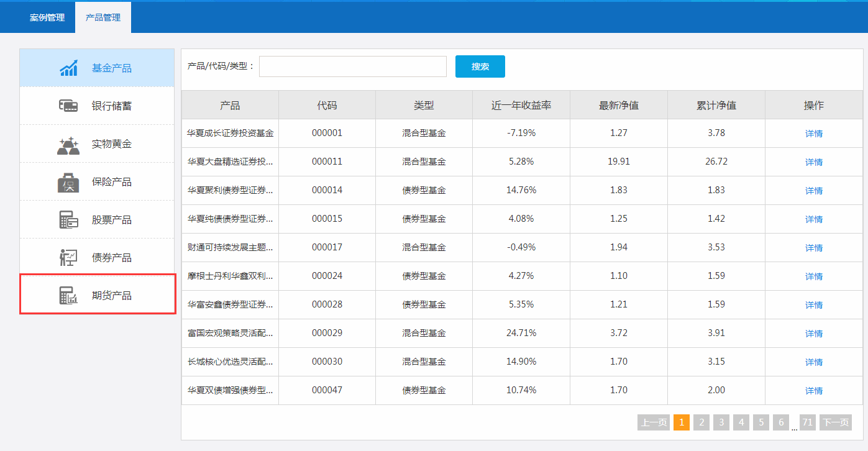
Task: Open 详情 for fund code 000014
Action: coord(813,191)
